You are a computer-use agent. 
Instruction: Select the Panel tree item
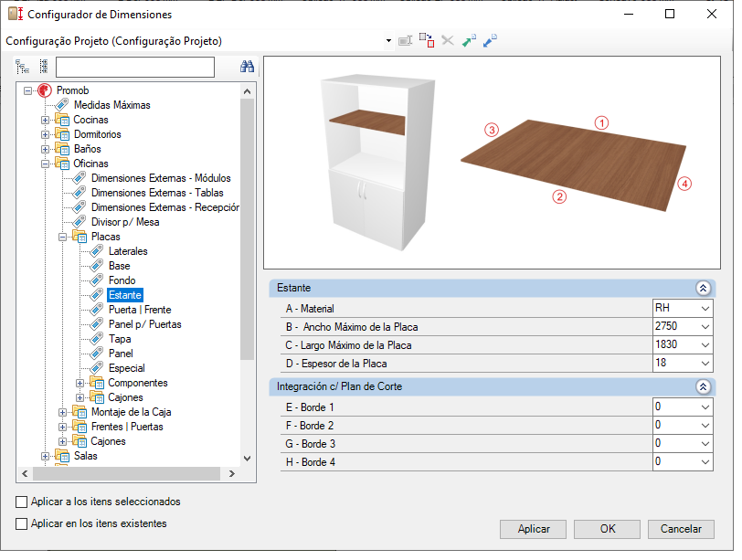click(x=121, y=354)
